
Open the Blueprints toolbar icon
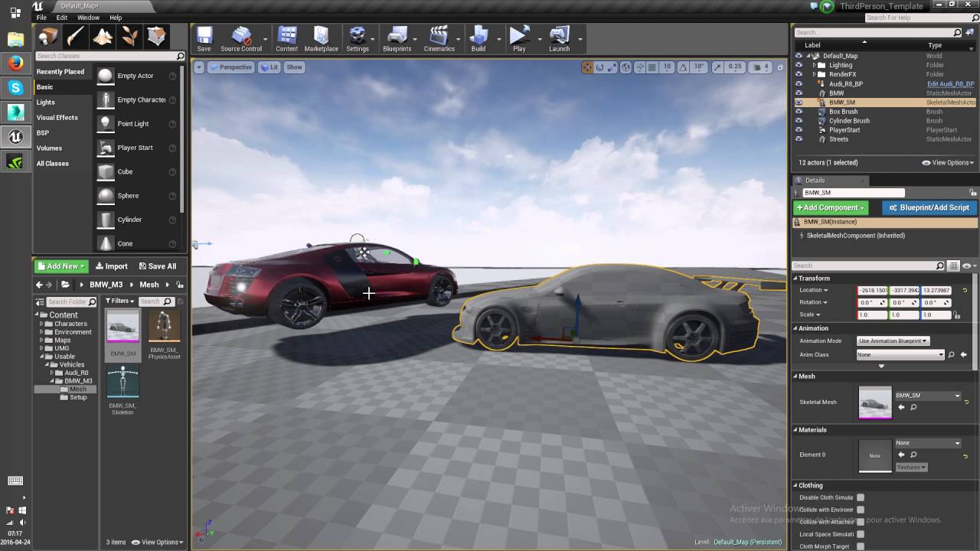(397, 39)
